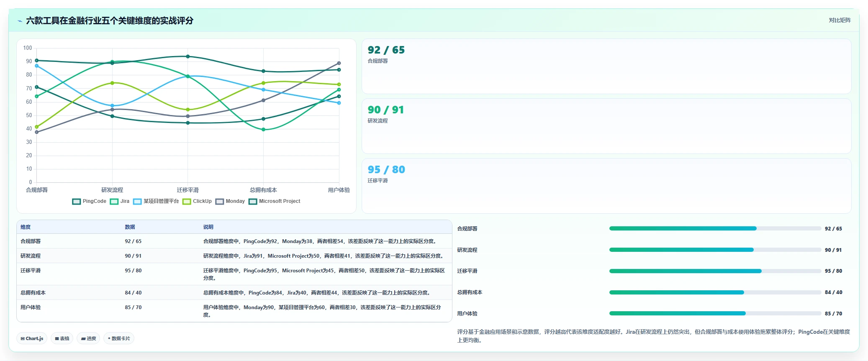The height and width of the screenshot is (361, 868).
Task: Select the Chart.js tag chip
Action: [x=32, y=338]
